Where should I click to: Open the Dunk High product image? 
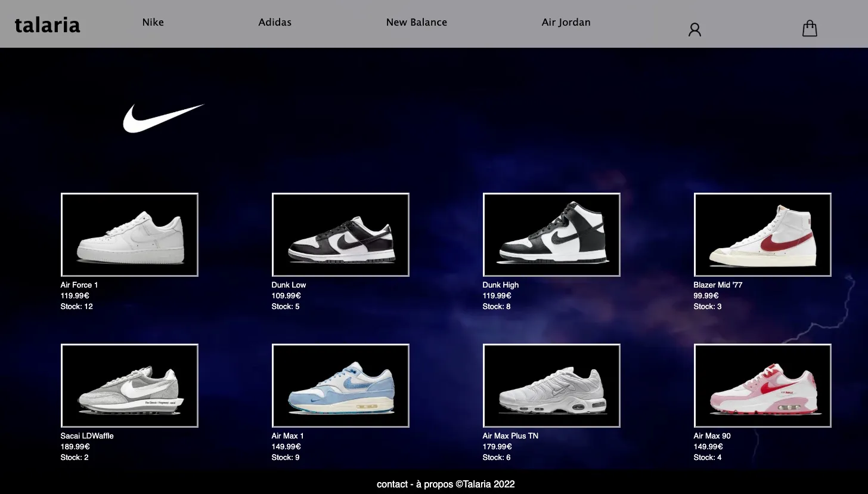(551, 234)
